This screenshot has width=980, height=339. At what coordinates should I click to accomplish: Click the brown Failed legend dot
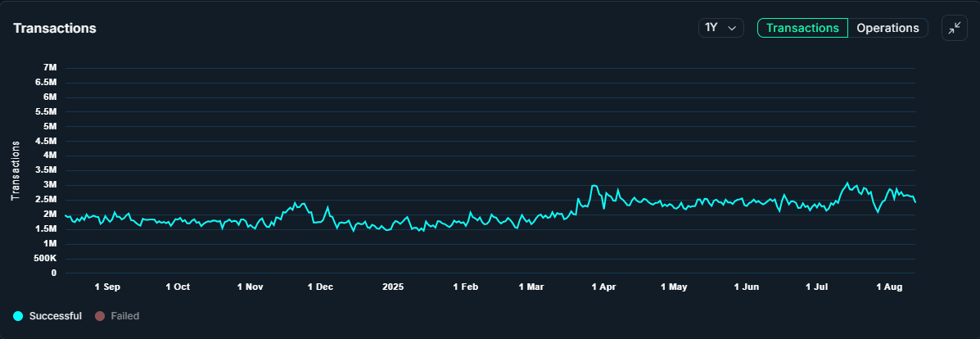pos(100,316)
